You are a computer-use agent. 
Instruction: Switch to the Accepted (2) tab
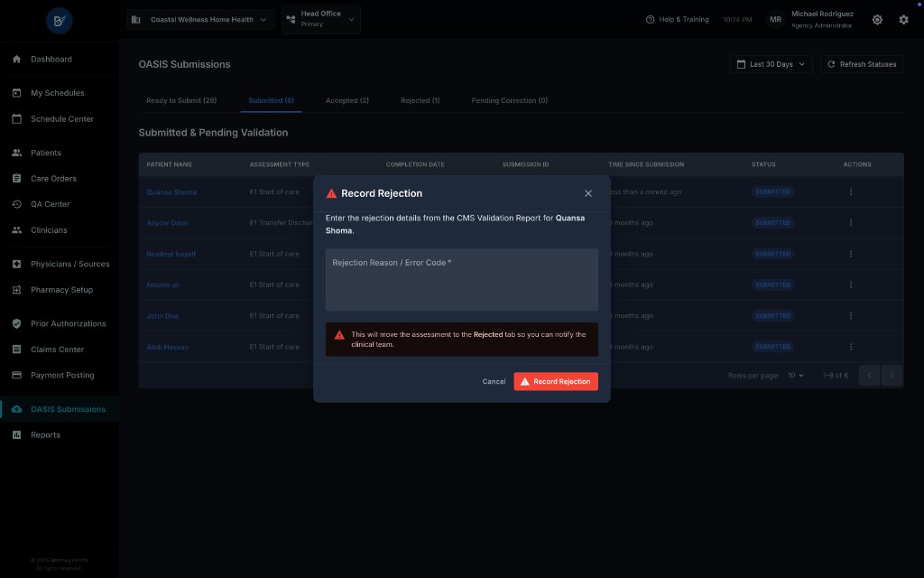tap(347, 100)
